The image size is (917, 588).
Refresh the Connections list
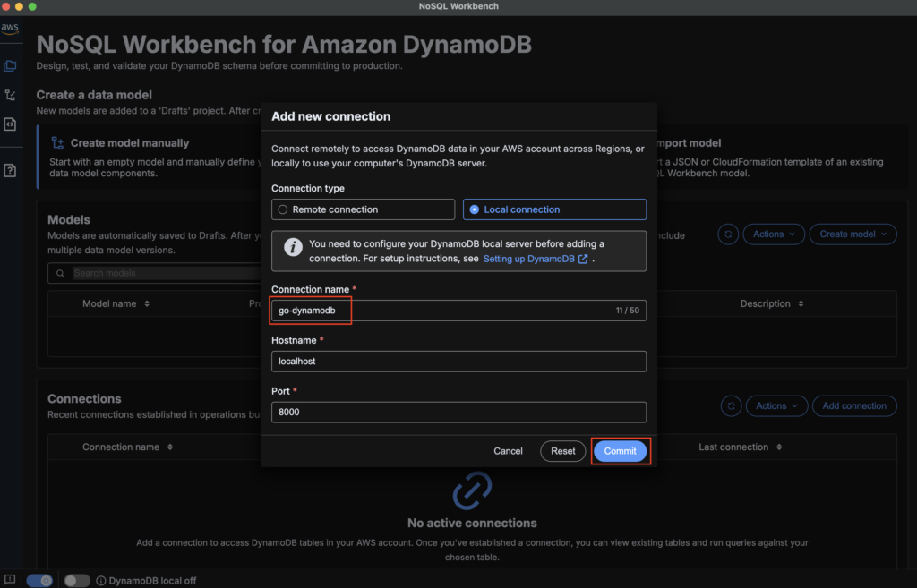(732, 406)
